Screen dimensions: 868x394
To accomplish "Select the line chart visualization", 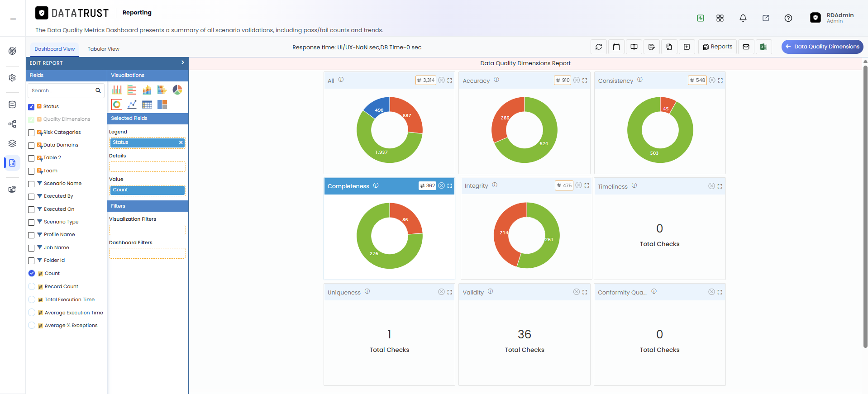I will [x=132, y=104].
